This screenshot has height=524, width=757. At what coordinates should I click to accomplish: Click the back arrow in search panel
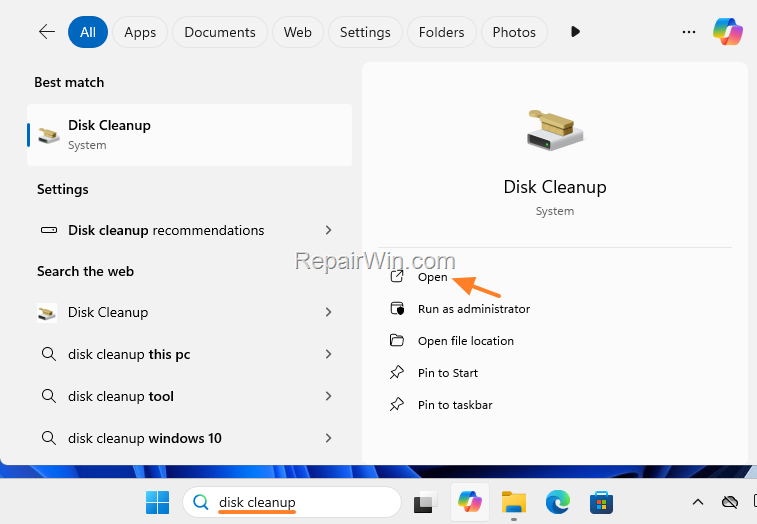[46, 32]
